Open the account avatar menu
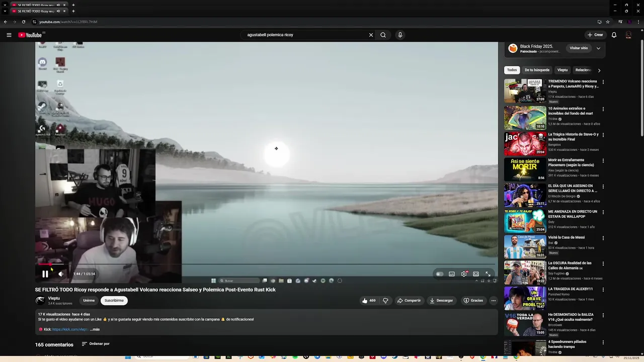The height and width of the screenshot is (362, 644). click(628, 35)
